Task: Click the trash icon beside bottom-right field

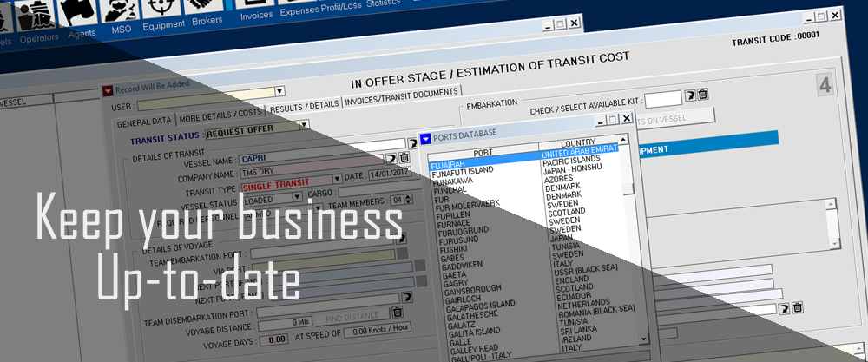Action: coord(797,306)
